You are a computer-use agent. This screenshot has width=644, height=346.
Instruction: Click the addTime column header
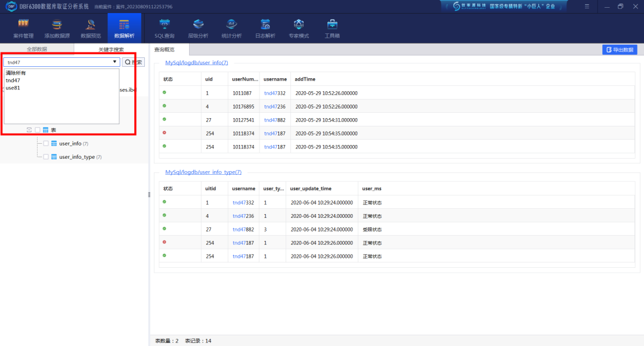[305, 79]
